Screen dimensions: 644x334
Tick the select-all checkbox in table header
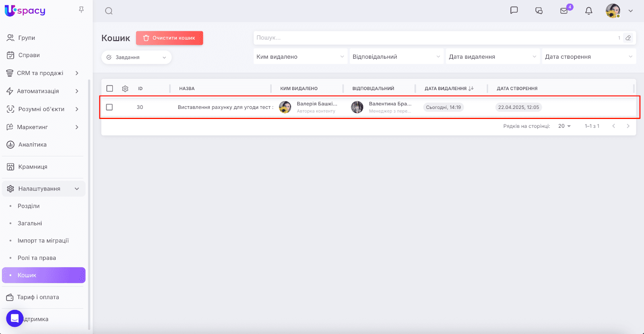click(109, 88)
